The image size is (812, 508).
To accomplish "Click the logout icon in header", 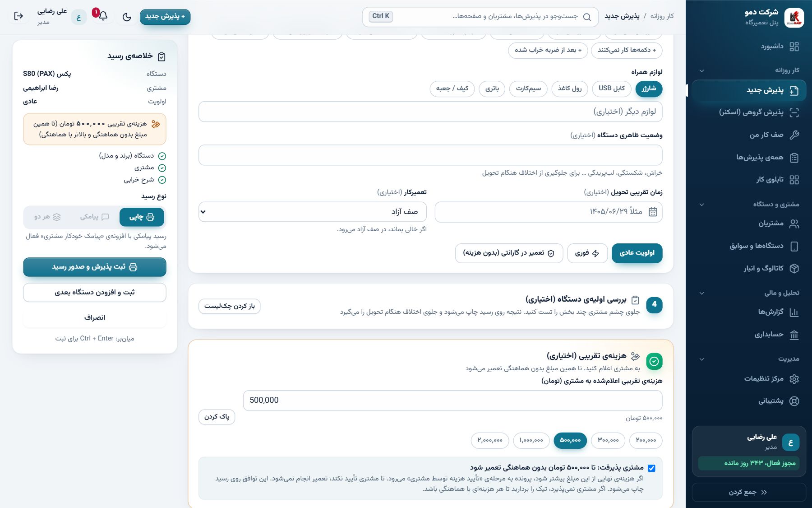I will (18, 16).
